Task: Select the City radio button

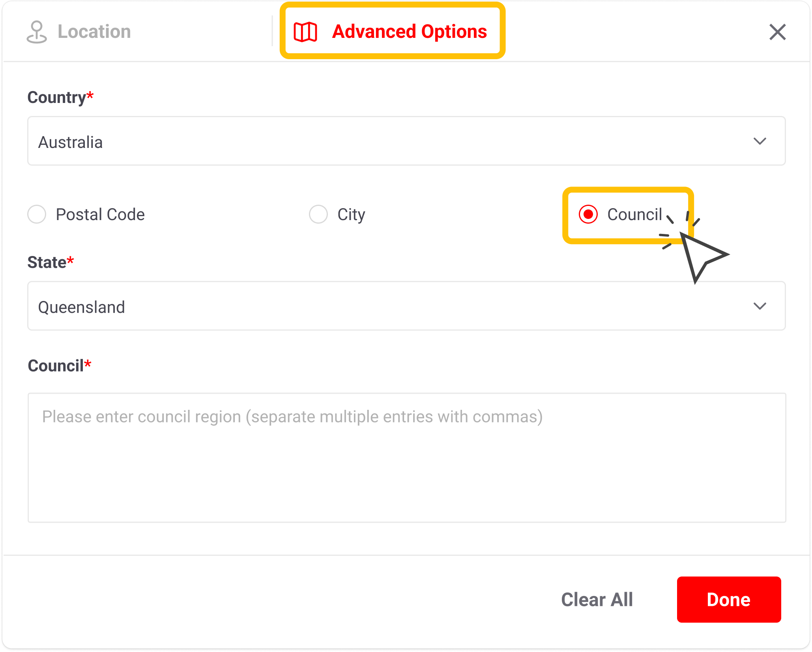Action: [x=318, y=215]
